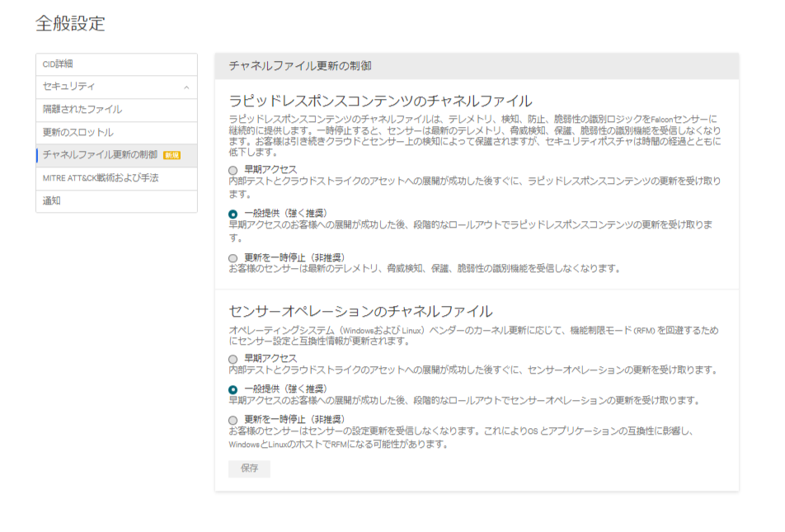Go to 通知 settings

(52, 200)
